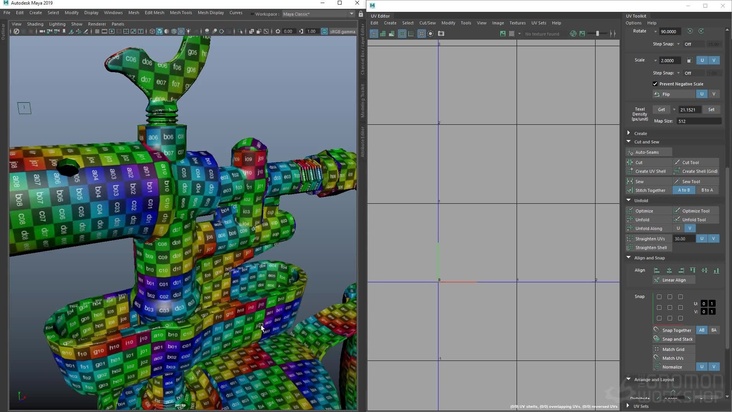Click Align U minimum icon
This screenshot has height=412, width=732.
[x=657, y=270]
